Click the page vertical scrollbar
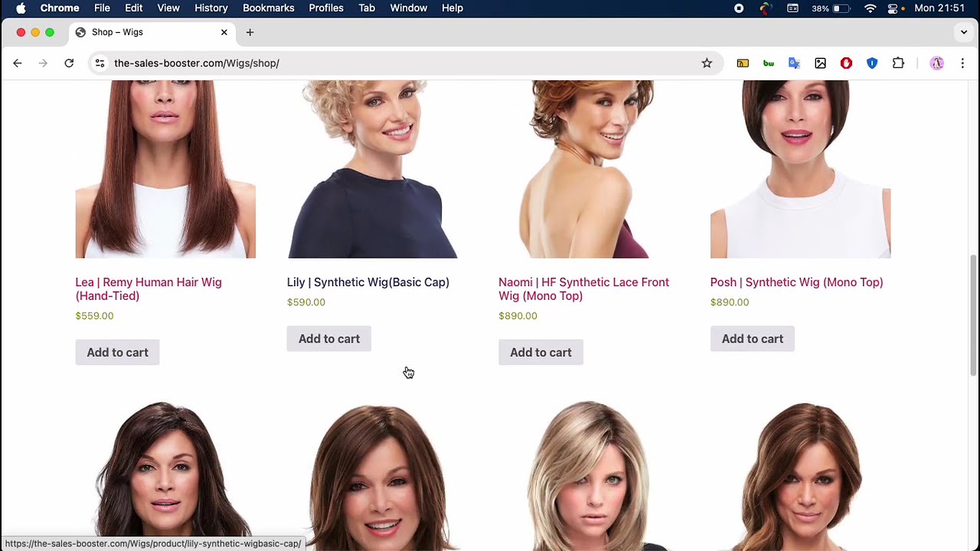The height and width of the screenshot is (551, 980). [x=974, y=315]
